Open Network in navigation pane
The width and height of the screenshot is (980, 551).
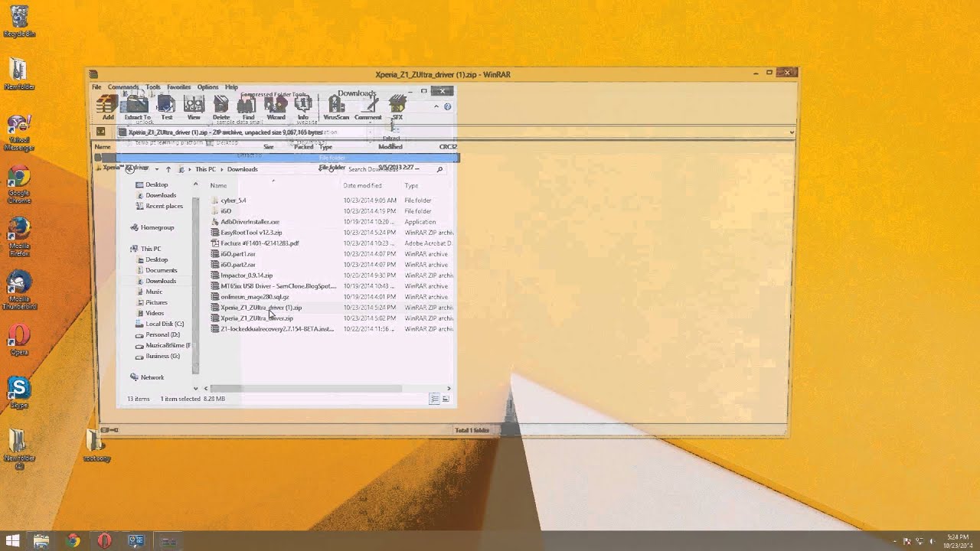point(152,377)
